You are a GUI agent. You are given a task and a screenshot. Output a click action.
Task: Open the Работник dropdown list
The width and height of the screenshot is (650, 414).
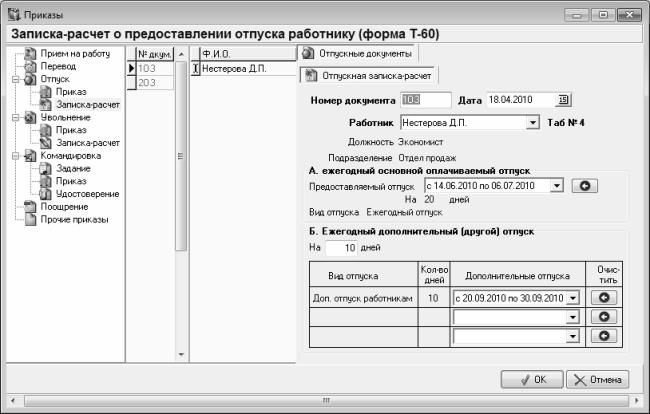click(x=533, y=123)
